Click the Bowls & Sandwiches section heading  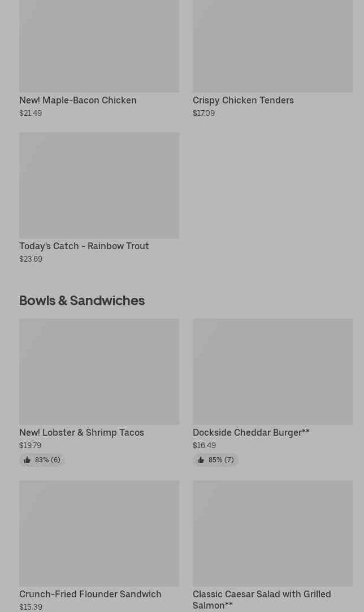click(x=82, y=301)
